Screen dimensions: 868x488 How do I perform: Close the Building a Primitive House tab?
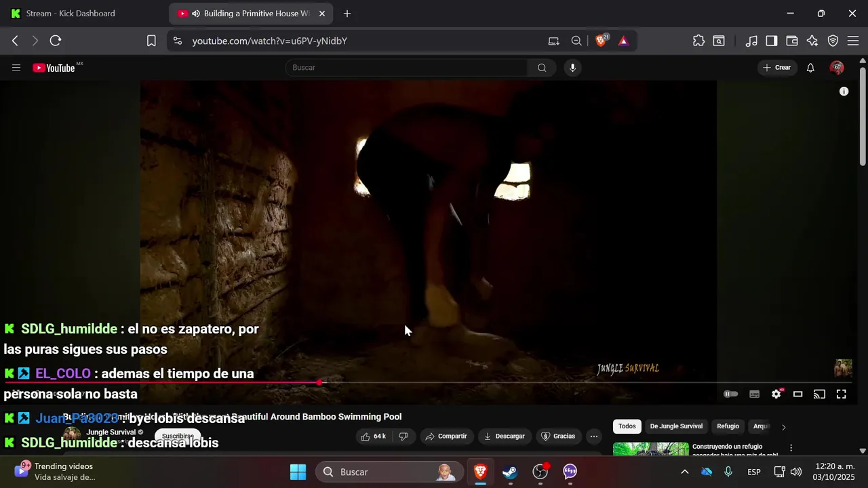322,14
